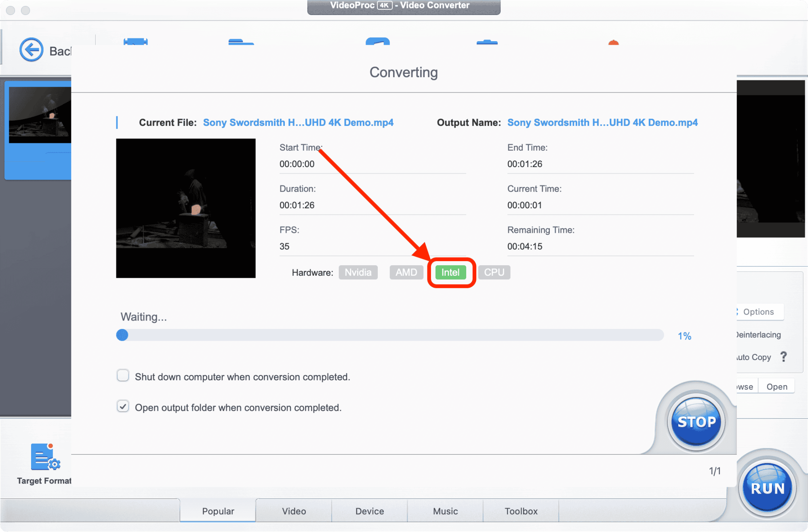The image size is (808, 532).
Task: Stop the conversion with the STOP button
Action: coord(696,422)
